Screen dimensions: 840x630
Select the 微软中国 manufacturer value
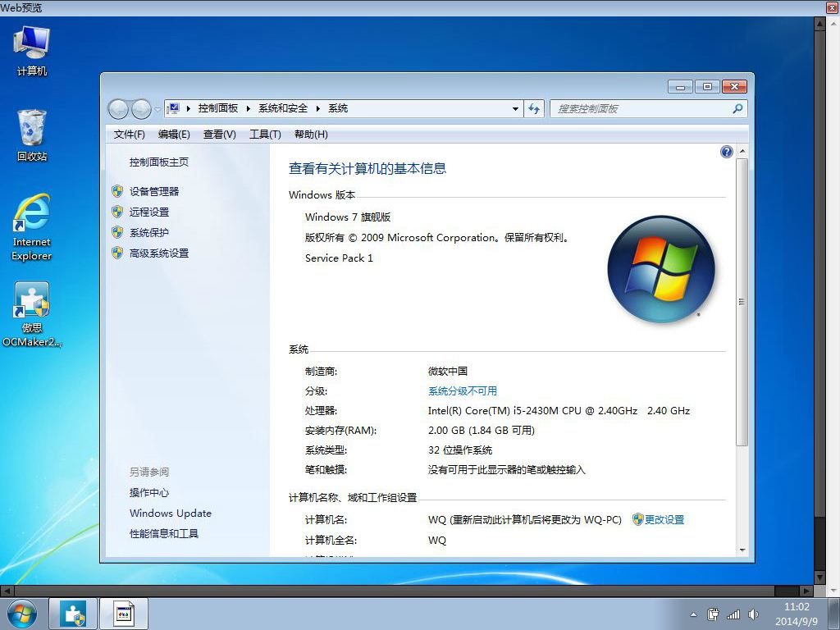448,372
